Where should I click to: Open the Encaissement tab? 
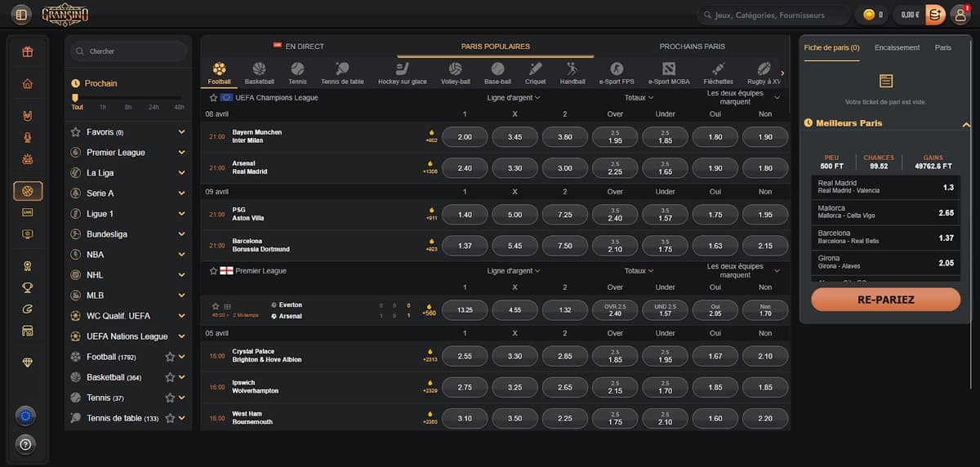tap(897, 48)
